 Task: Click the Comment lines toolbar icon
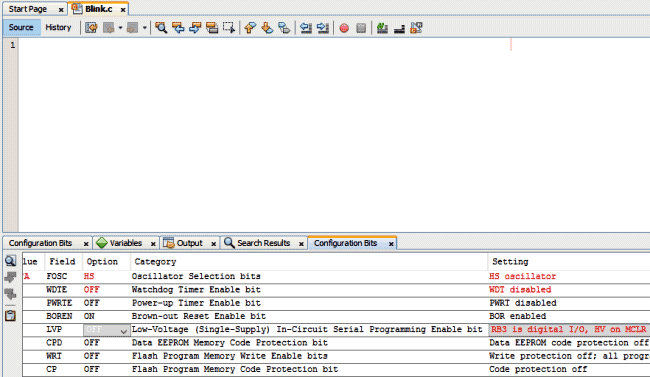point(382,28)
